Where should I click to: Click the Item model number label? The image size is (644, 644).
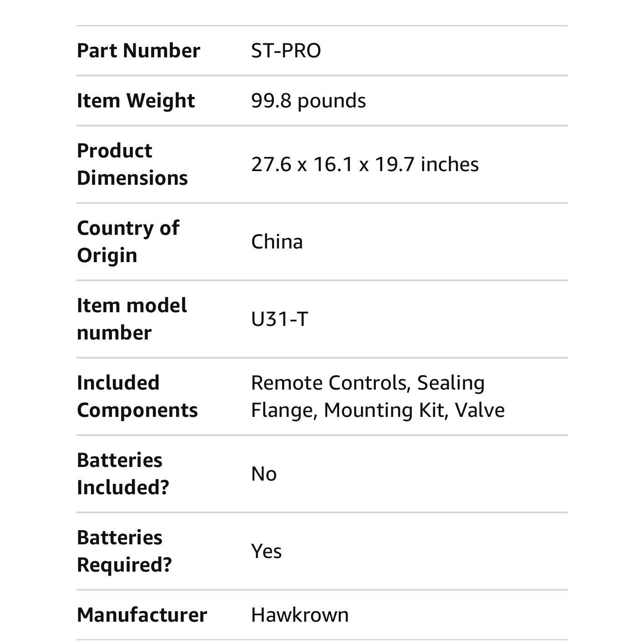pyautogui.click(x=132, y=319)
